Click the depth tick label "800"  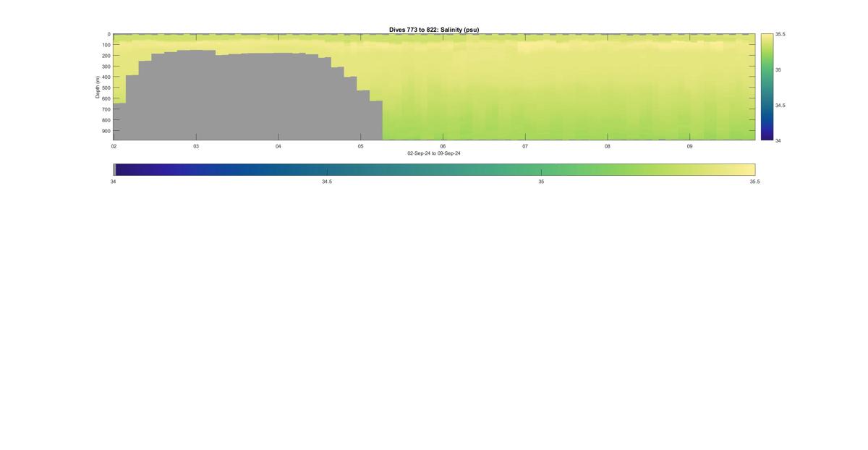coord(106,120)
